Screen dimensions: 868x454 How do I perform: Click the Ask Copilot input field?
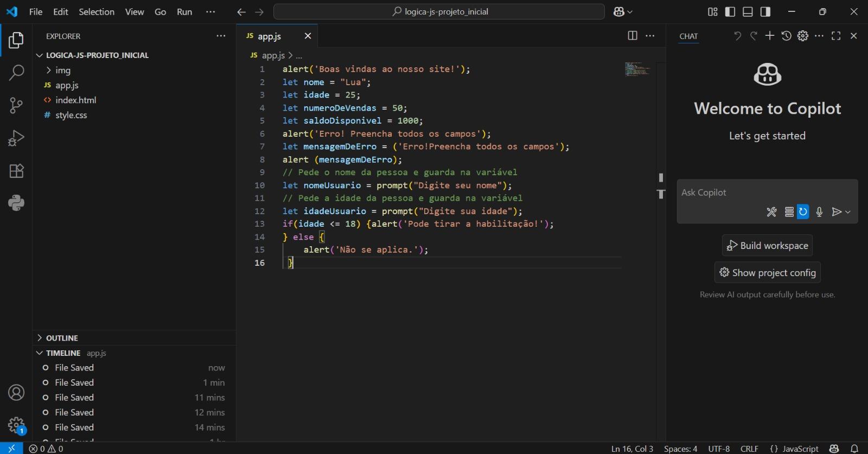click(x=767, y=193)
